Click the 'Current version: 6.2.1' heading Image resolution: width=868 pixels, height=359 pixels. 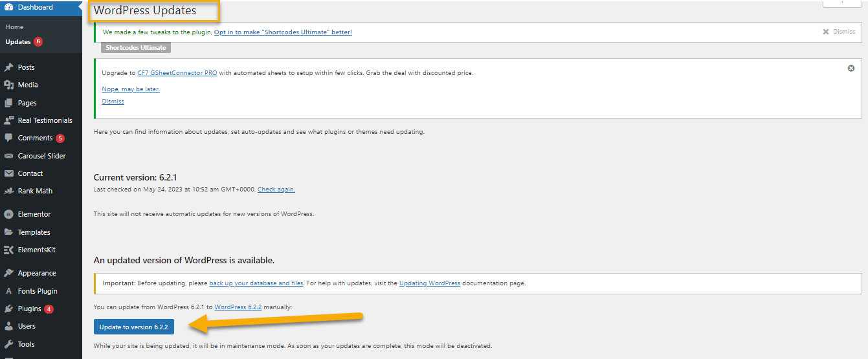coord(134,177)
